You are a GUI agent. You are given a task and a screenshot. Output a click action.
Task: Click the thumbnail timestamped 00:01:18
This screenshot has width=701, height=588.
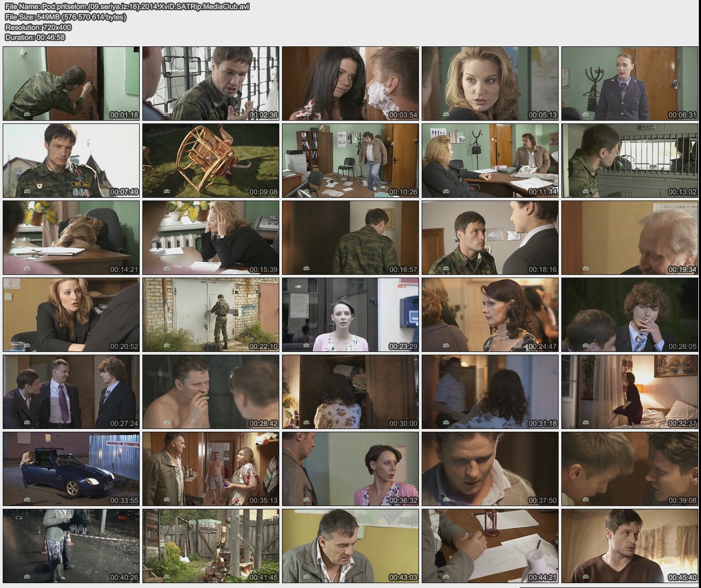point(71,84)
